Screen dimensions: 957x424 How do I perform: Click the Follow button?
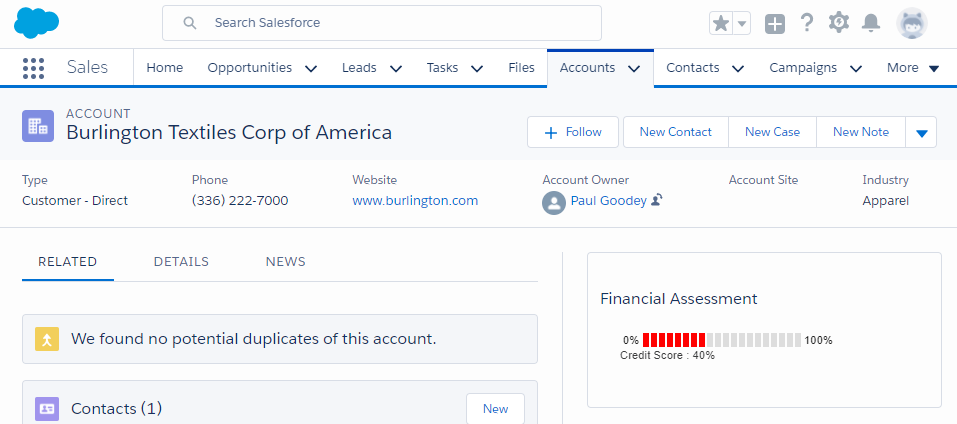click(573, 132)
